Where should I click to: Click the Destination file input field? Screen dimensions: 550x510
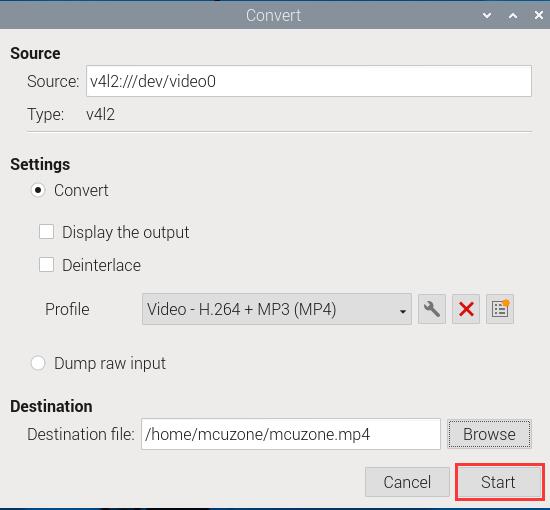pos(291,434)
